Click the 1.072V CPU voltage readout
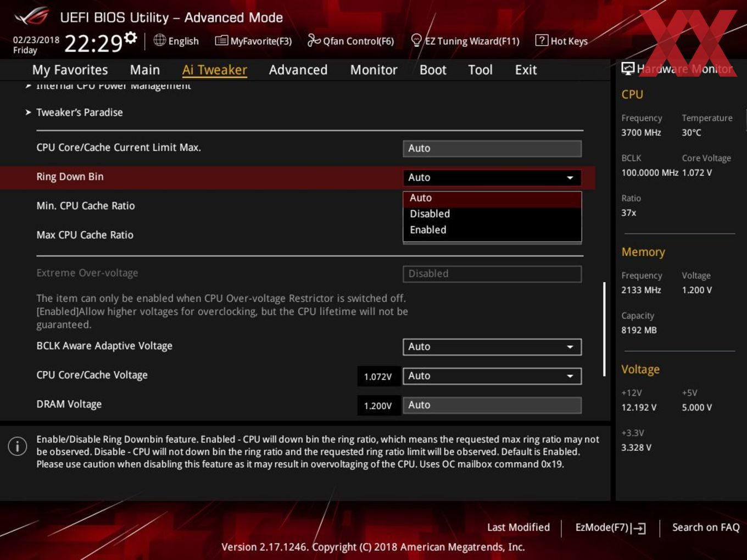This screenshot has height=560, width=747. [x=378, y=377]
